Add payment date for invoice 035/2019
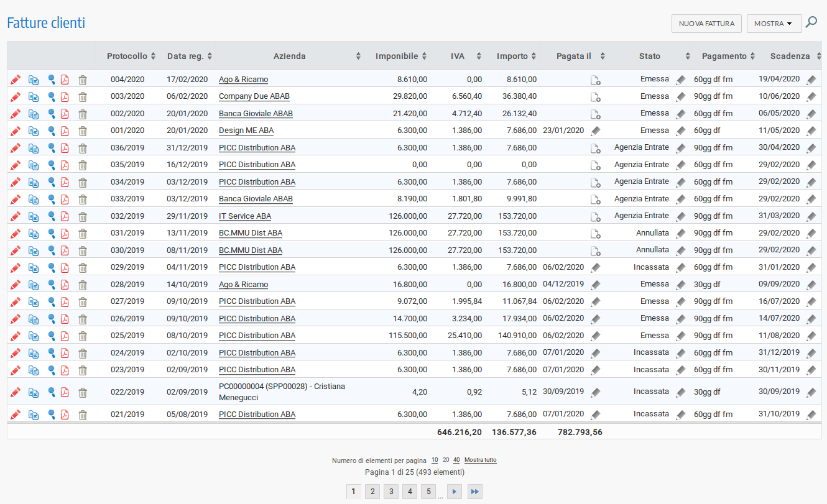This screenshot has height=504, width=827. coord(595,165)
